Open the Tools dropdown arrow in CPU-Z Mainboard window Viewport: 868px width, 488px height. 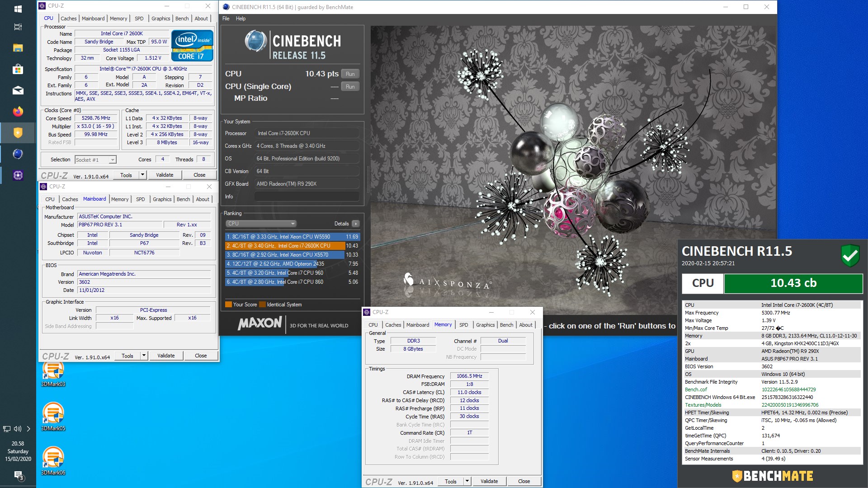point(144,356)
